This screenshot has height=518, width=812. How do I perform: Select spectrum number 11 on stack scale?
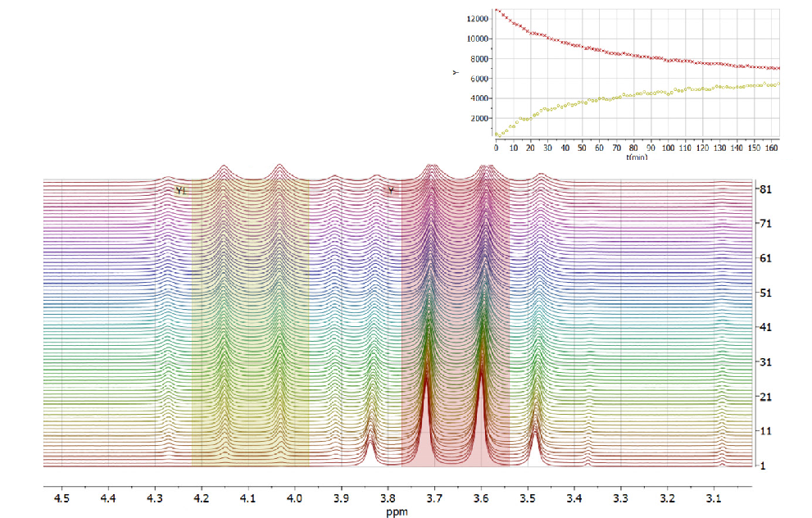[765, 431]
